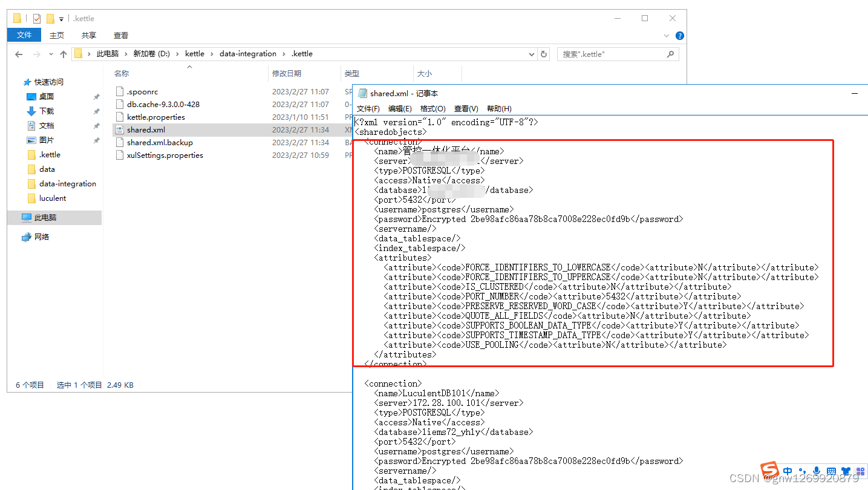Viewport: 868px width, 490px height.
Task: Click the quick access properties checkmark icon
Action: point(37,18)
